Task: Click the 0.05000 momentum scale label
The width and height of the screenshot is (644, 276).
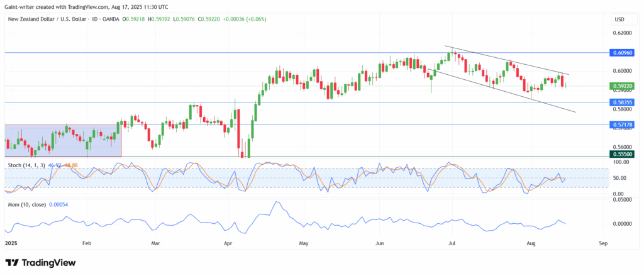Action: (621, 199)
